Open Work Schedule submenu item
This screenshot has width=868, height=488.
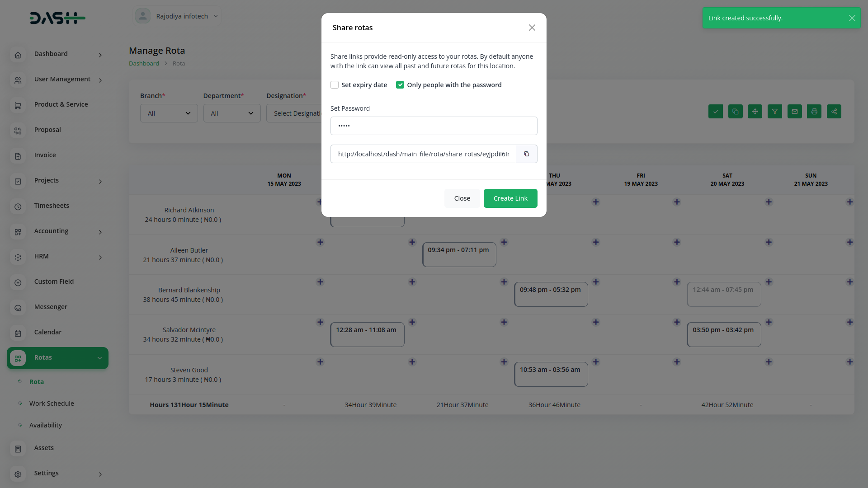52,404
